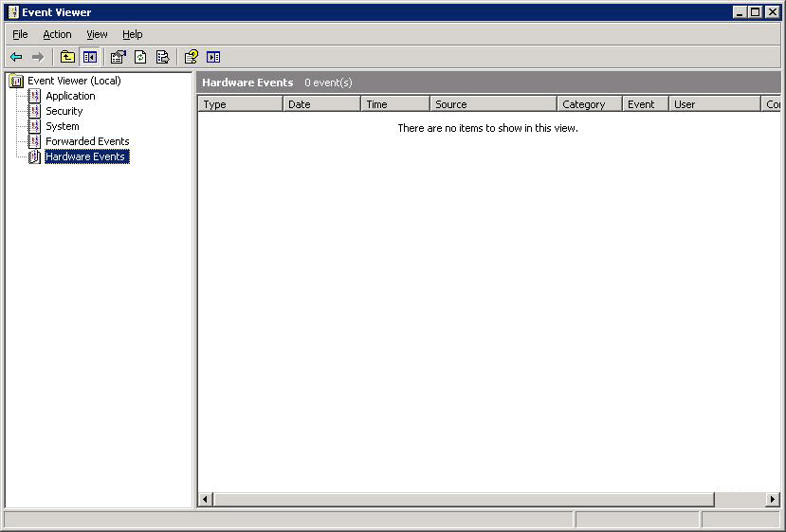Select Event Viewer (Local) tree node
786x532 pixels.
click(74, 81)
